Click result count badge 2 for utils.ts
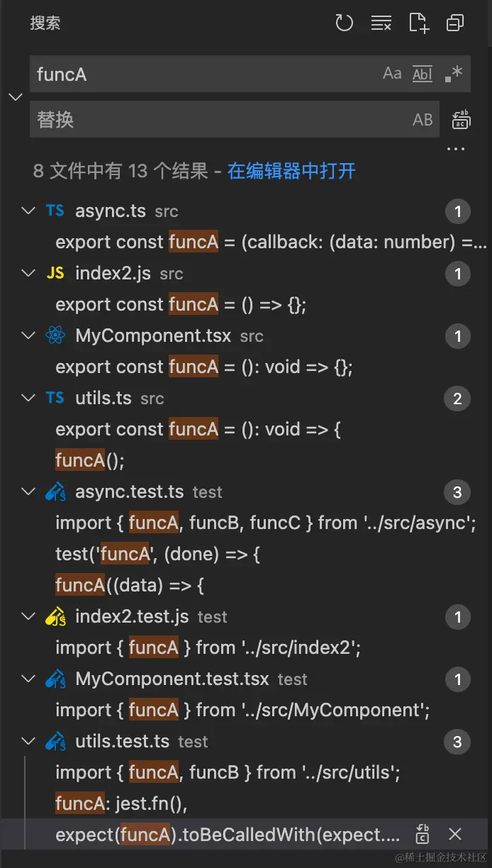The height and width of the screenshot is (868, 492). (x=457, y=399)
